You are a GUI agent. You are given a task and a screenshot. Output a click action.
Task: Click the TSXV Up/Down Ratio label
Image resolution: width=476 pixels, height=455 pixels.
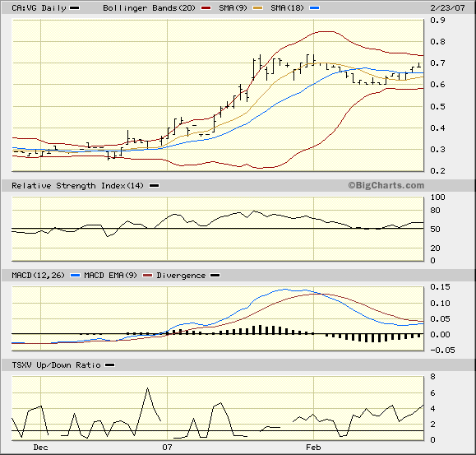point(56,365)
